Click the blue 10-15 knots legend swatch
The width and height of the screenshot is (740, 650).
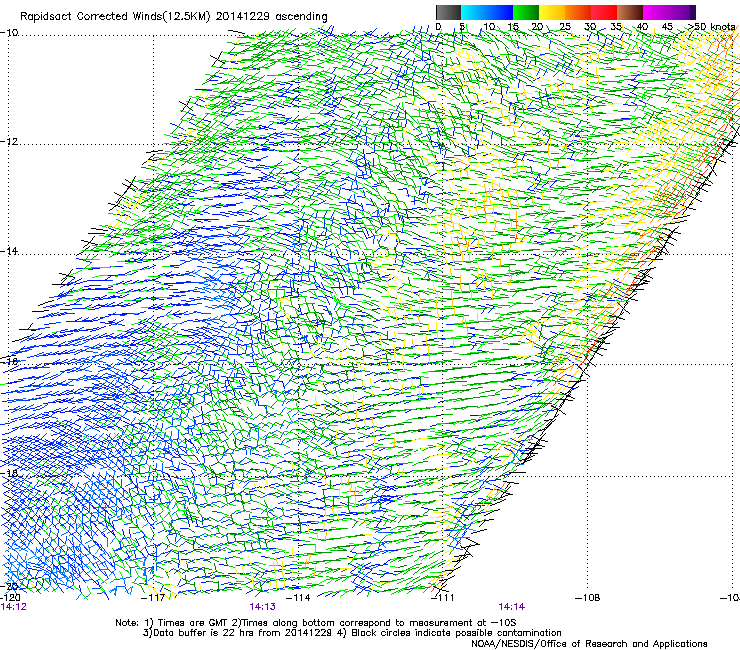point(500,12)
